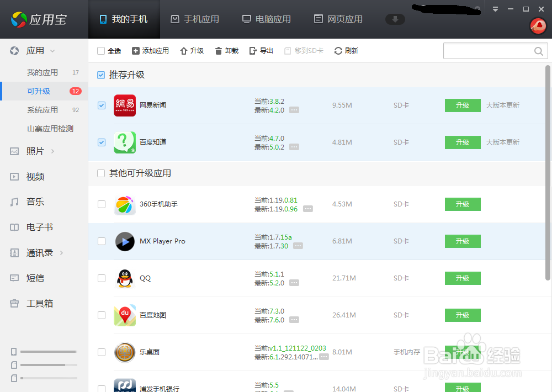Image resolution: width=552 pixels, height=392 pixels.
Task: Upgrade 网易新闻 with 升级 button
Action: (x=463, y=105)
